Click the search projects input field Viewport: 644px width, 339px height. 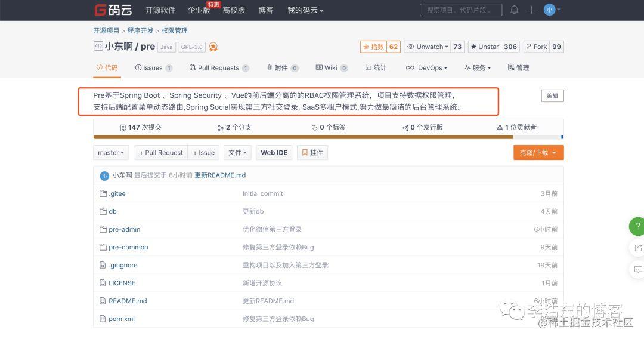(x=461, y=10)
